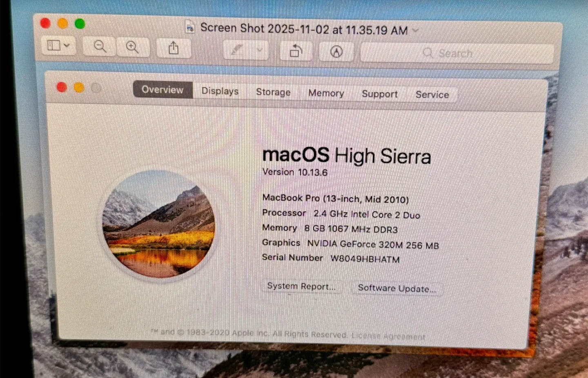Open the filename disclosure chevron
The height and width of the screenshot is (378, 588).
click(415, 30)
